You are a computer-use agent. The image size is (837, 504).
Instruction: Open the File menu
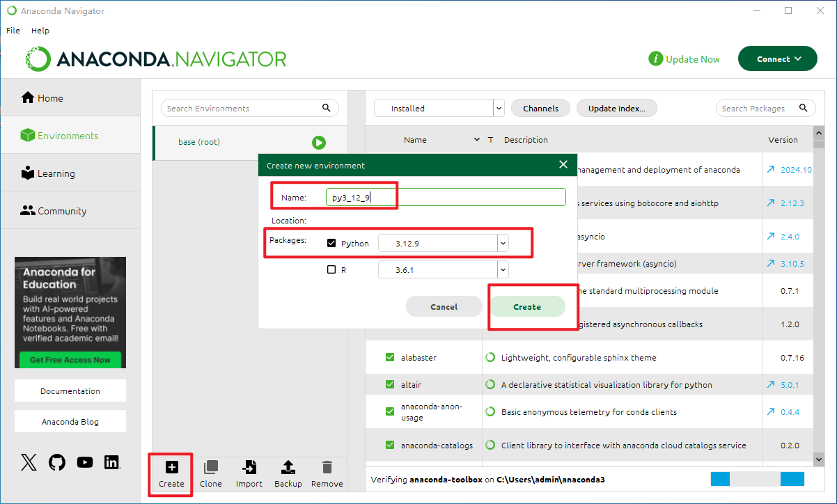coord(13,31)
